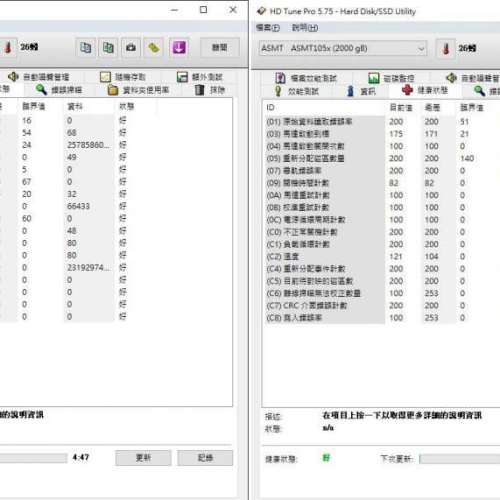The image size is (500, 500).
Task: Open 抹除 tab in left window
Action: click(x=210, y=90)
